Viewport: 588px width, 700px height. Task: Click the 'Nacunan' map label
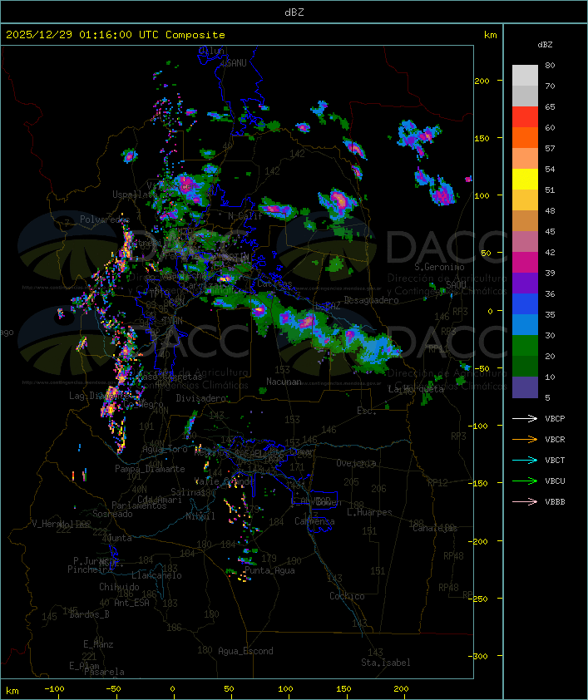click(284, 382)
